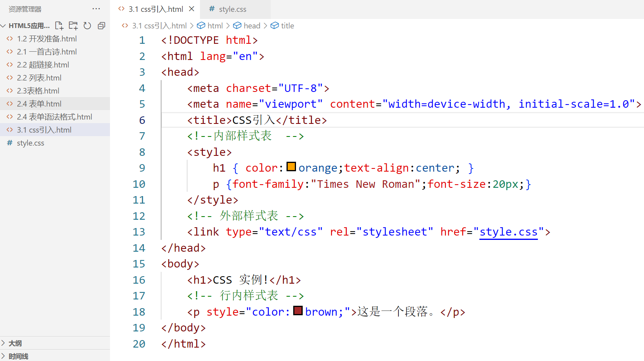Click line number 13 in the gutter
Viewport: 644px width, 361px height.
tap(139, 232)
